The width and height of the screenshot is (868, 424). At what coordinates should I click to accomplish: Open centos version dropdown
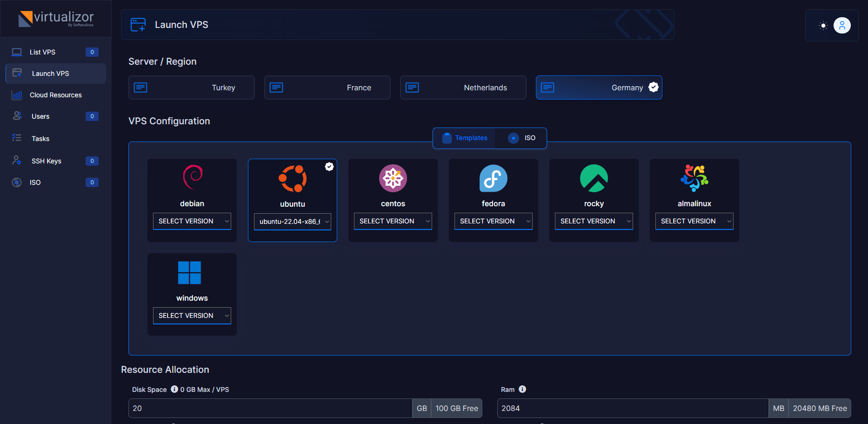click(393, 221)
